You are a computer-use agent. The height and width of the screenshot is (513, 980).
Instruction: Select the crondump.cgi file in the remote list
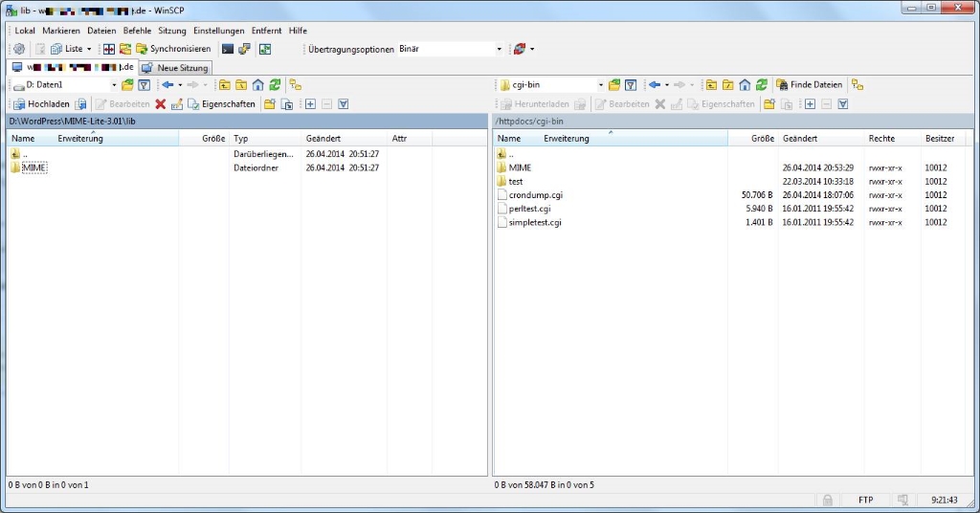tap(535, 194)
